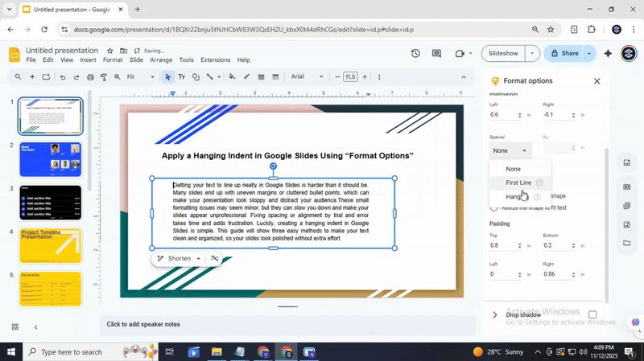Click the border color pencil icon
The height and width of the screenshot is (361, 644).
[x=246, y=77]
